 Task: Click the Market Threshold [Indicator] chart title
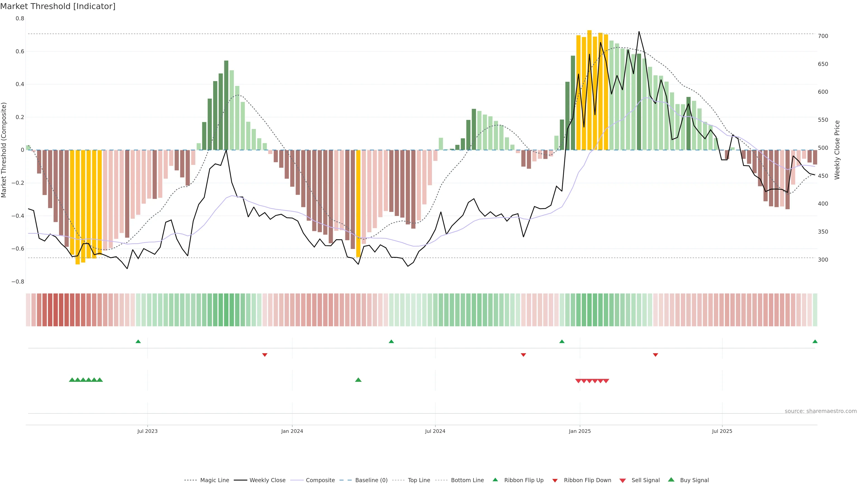pyautogui.click(x=58, y=6)
